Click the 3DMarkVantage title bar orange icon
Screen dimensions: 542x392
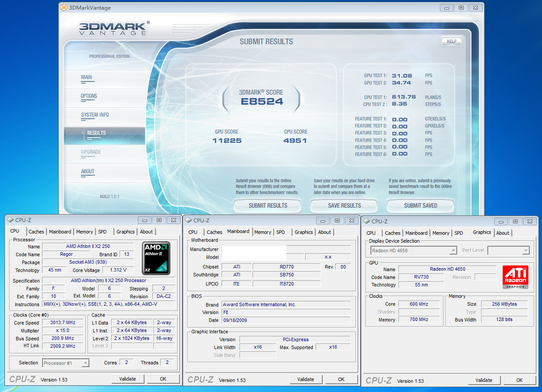[x=64, y=7]
